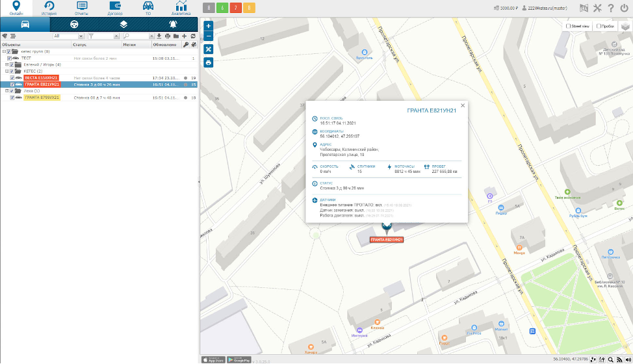Open the notifications bell panel
This screenshot has width=633, height=364.
[x=173, y=24]
